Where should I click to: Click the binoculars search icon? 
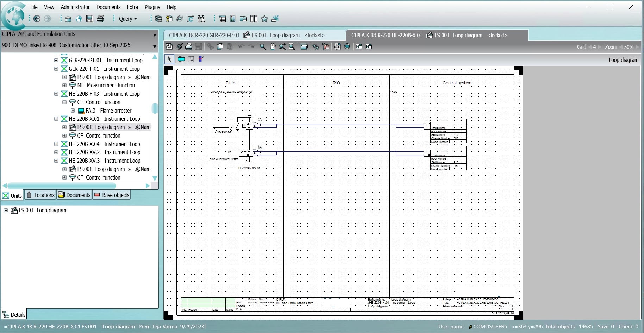point(201,19)
